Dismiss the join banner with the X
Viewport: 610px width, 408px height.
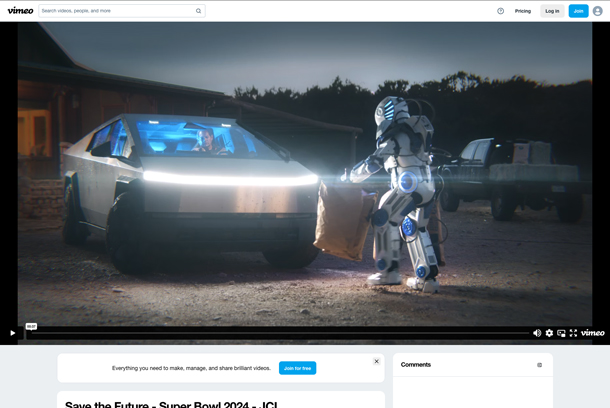376,361
